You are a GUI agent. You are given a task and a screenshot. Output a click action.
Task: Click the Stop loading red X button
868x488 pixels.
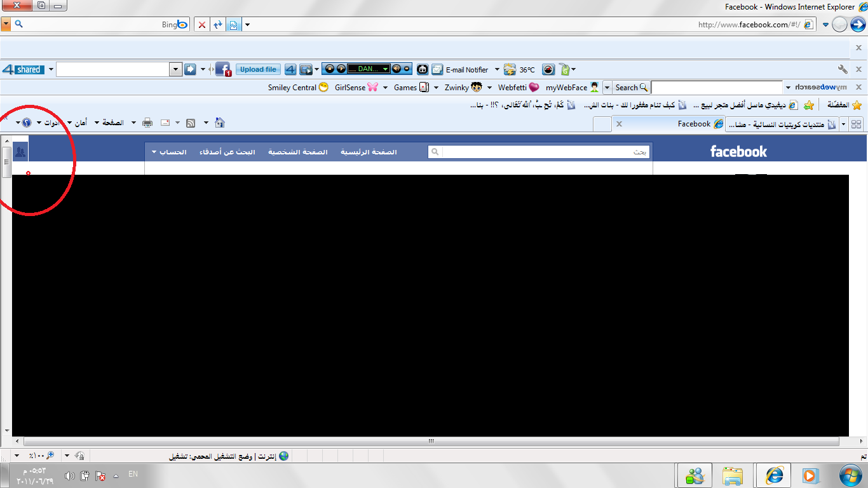[201, 25]
